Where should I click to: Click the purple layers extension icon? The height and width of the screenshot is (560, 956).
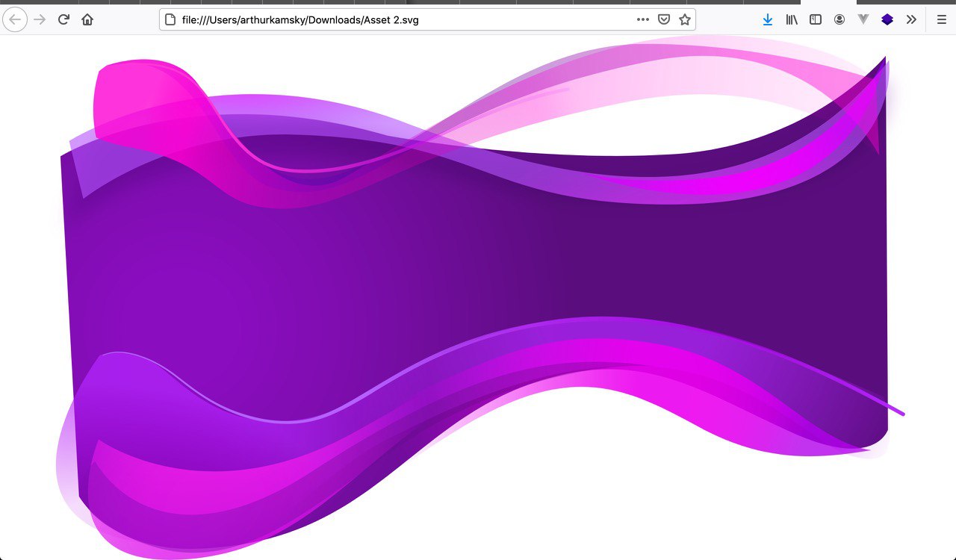tap(887, 19)
